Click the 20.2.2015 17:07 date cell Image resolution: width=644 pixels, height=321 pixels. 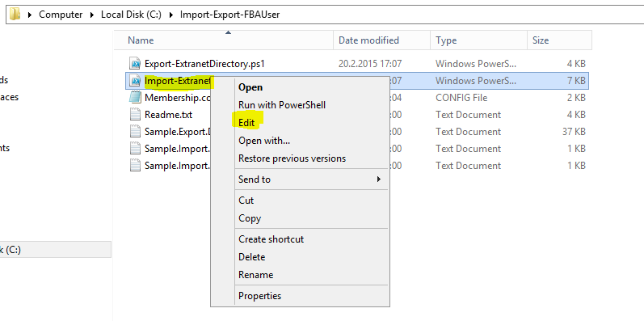(370, 64)
